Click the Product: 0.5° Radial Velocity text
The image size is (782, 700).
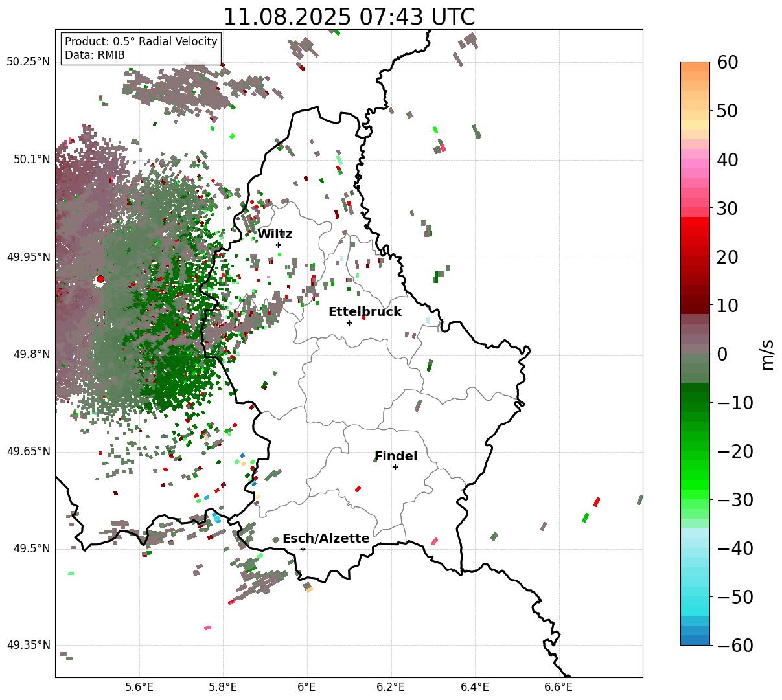point(141,41)
